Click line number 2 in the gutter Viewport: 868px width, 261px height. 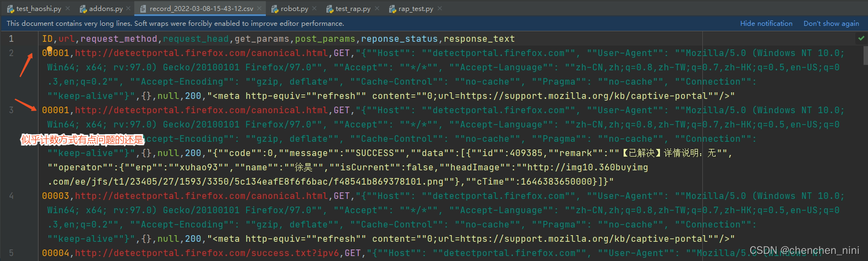pos(11,53)
